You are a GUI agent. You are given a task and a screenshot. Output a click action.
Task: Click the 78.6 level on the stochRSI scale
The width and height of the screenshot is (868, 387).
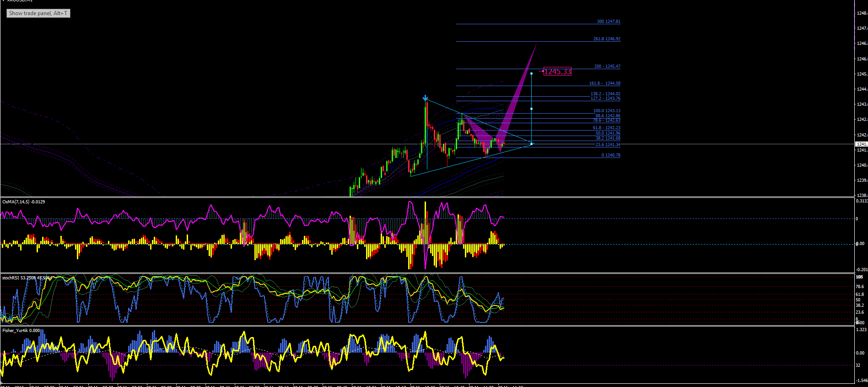(860, 287)
